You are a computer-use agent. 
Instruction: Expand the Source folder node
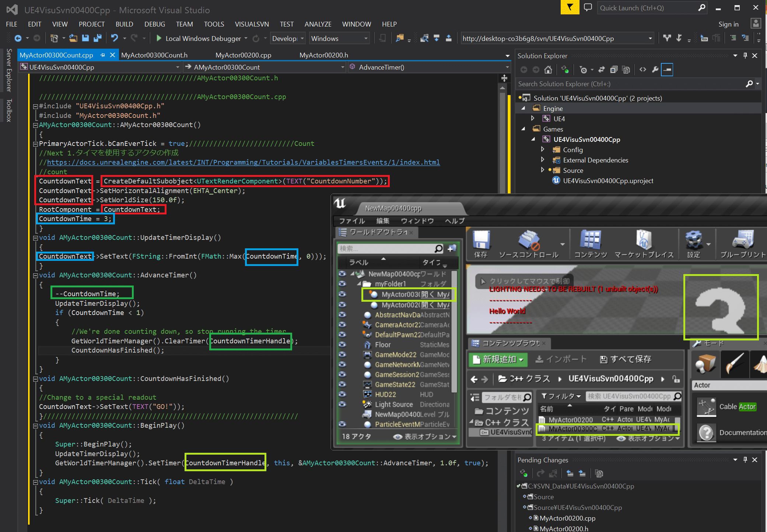(x=542, y=170)
